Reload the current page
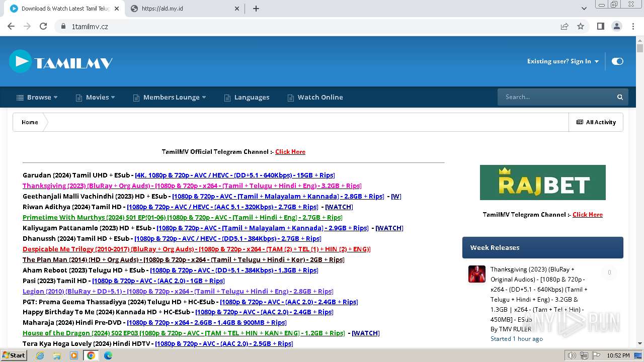644x362 pixels. (43, 26)
